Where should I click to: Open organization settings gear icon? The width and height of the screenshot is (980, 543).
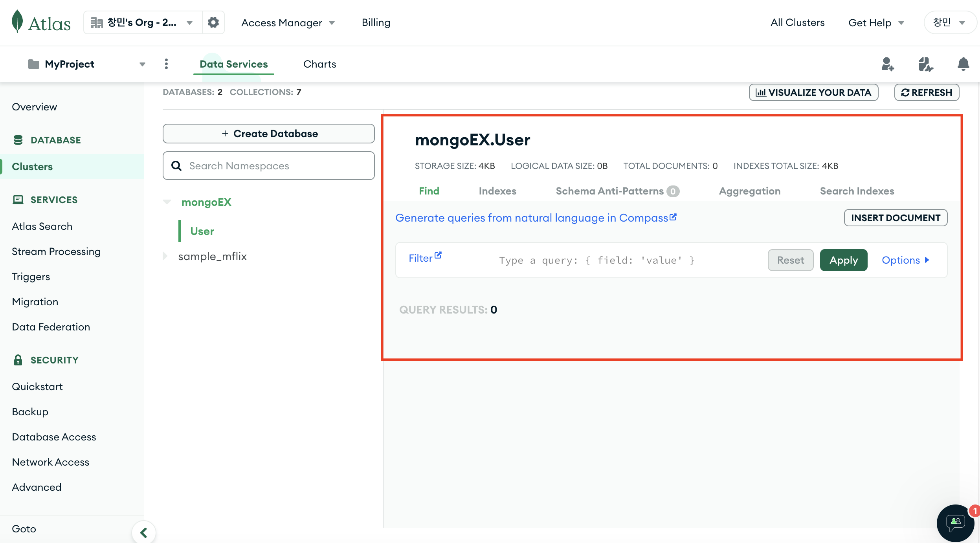(213, 22)
